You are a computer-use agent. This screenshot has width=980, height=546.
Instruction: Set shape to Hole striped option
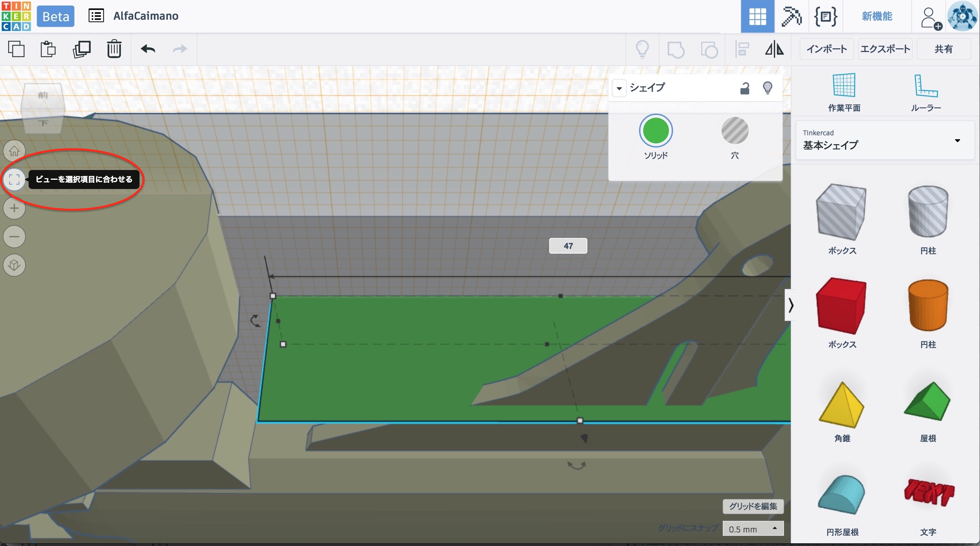[735, 131]
